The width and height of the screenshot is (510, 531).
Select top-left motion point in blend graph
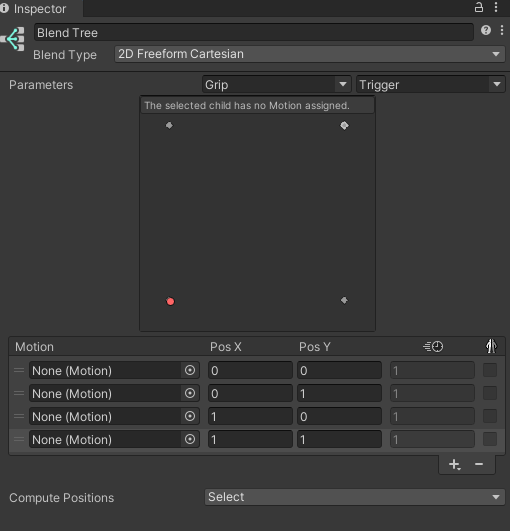[x=169, y=125]
